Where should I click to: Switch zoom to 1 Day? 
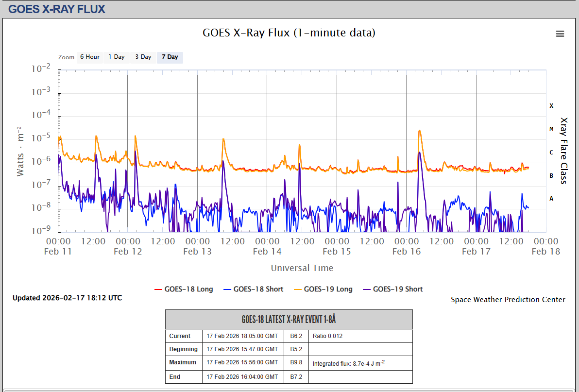(117, 57)
